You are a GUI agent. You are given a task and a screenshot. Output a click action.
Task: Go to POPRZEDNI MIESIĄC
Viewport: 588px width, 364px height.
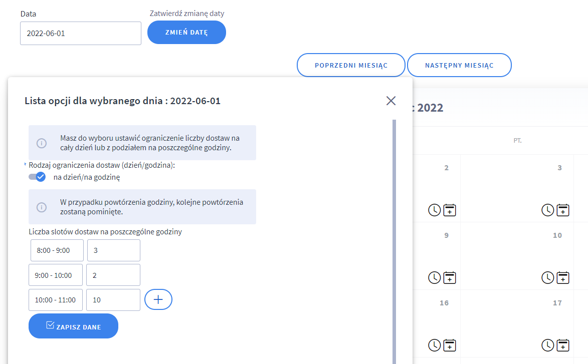[351, 65]
